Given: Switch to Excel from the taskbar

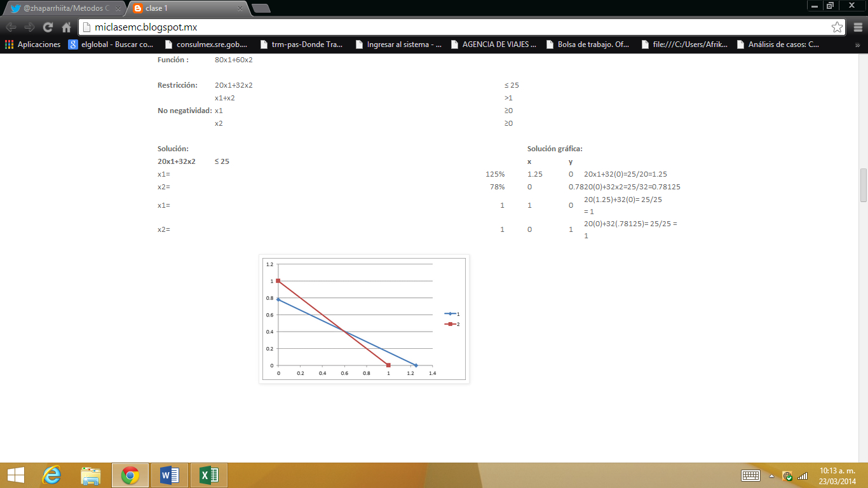Looking at the screenshot, I should [x=209, y=475].
